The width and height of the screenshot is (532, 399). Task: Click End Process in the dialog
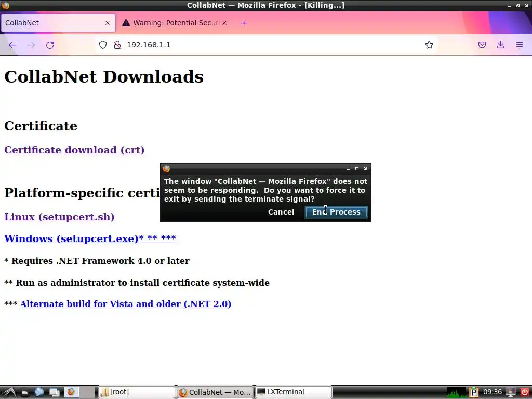[336, 212]
